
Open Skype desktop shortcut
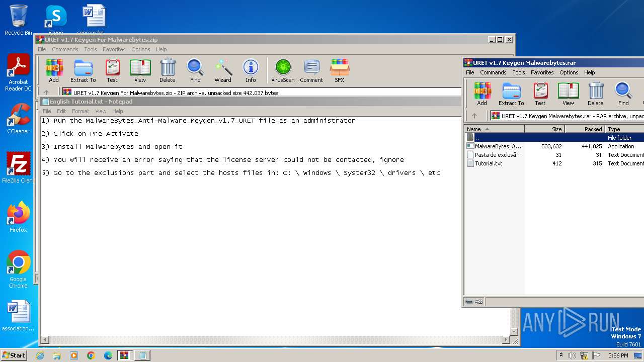55,20
